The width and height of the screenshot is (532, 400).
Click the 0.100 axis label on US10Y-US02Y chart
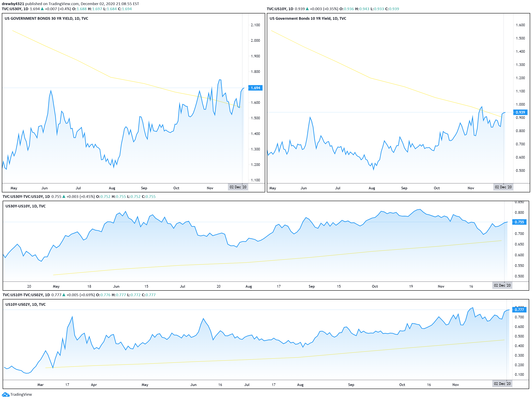pos(520,375)
